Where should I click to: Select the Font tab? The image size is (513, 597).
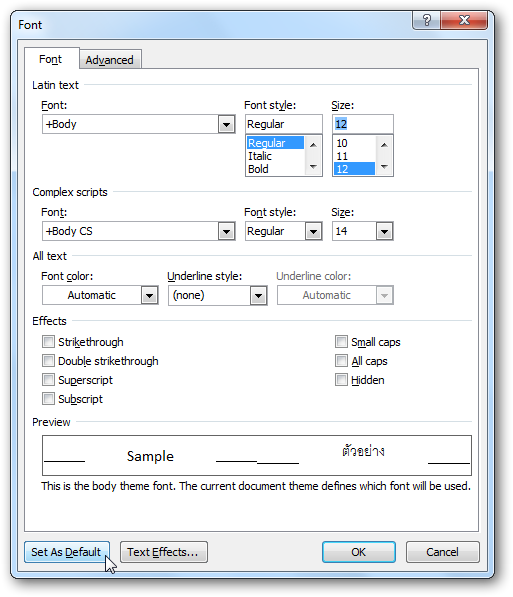tap(51, 59)
